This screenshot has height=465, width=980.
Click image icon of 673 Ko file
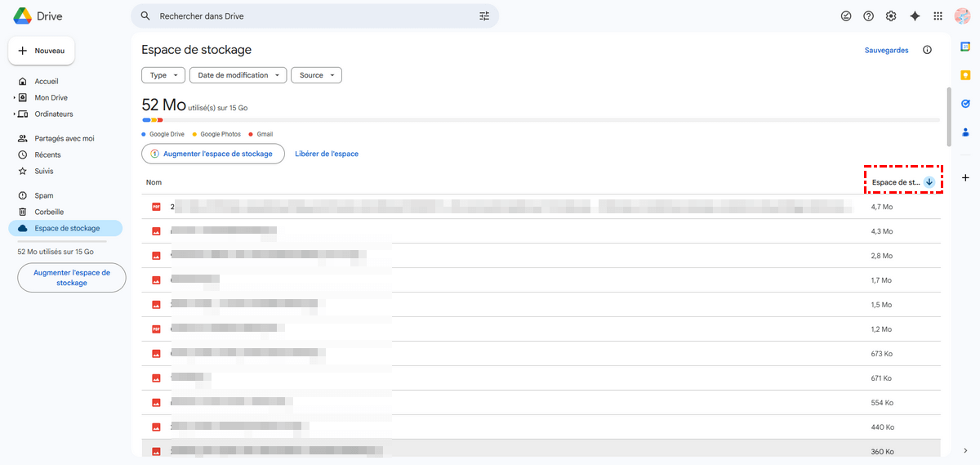click(155, 354)
